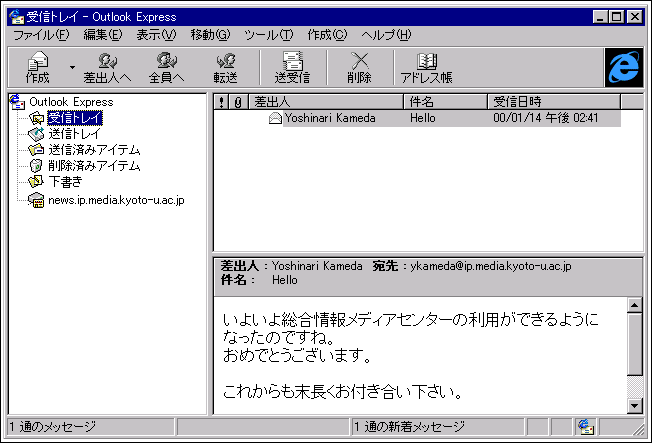Click the 1 通の新着メッセージ status text

[x=409, y=427]
